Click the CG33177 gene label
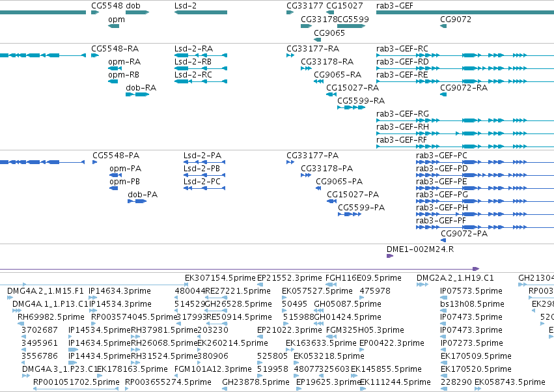 (x=305, y=6)
